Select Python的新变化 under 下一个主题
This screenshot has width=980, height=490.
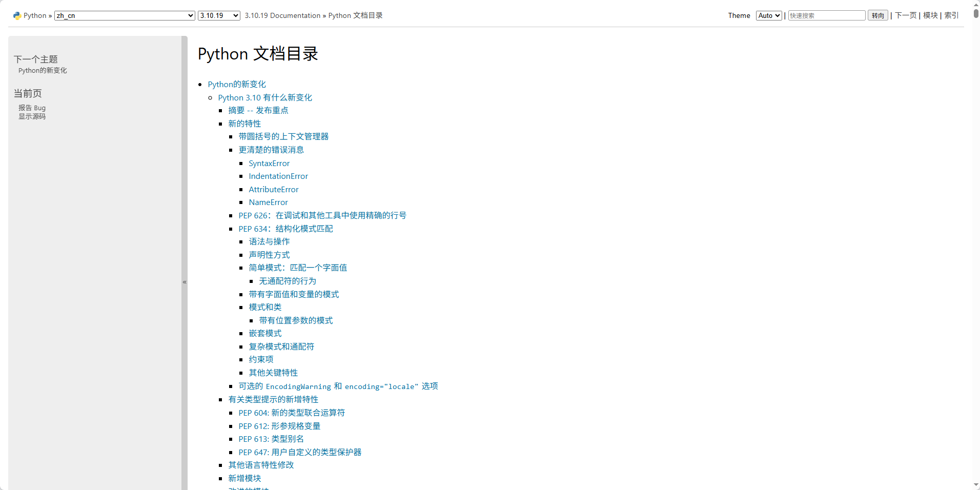[x=42, y=70]
